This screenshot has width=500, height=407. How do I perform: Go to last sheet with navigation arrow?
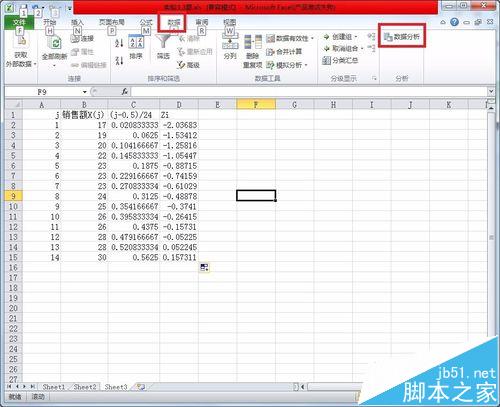32,387
